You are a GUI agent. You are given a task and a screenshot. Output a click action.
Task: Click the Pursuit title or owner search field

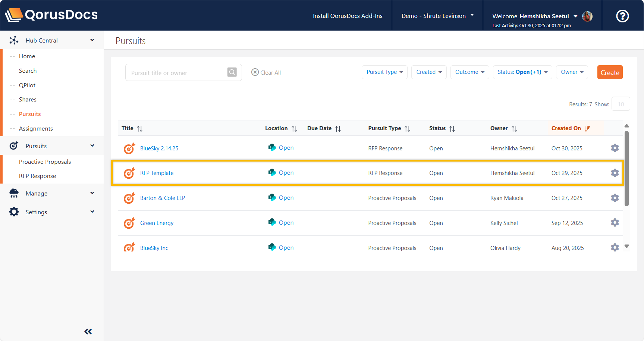click(176, 73)
